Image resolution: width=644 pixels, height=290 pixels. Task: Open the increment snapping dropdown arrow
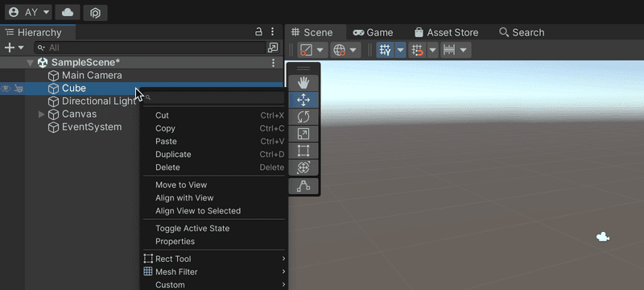click(464, 50)
